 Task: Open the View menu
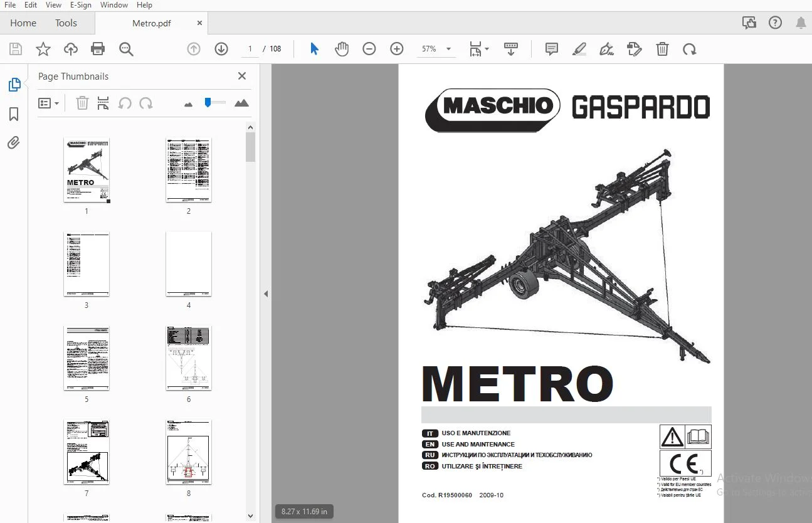[x=54, y=5]
